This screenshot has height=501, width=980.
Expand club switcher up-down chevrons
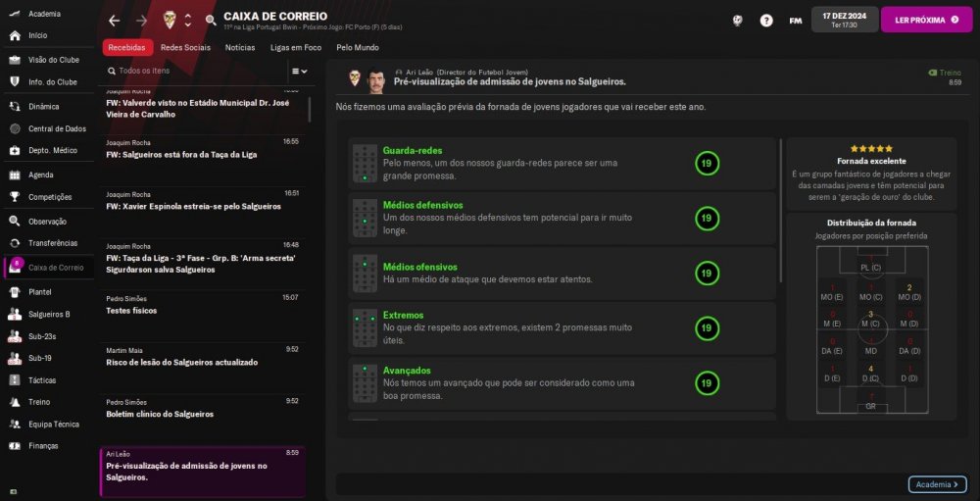pyautogui.click(x=187, y=20)
